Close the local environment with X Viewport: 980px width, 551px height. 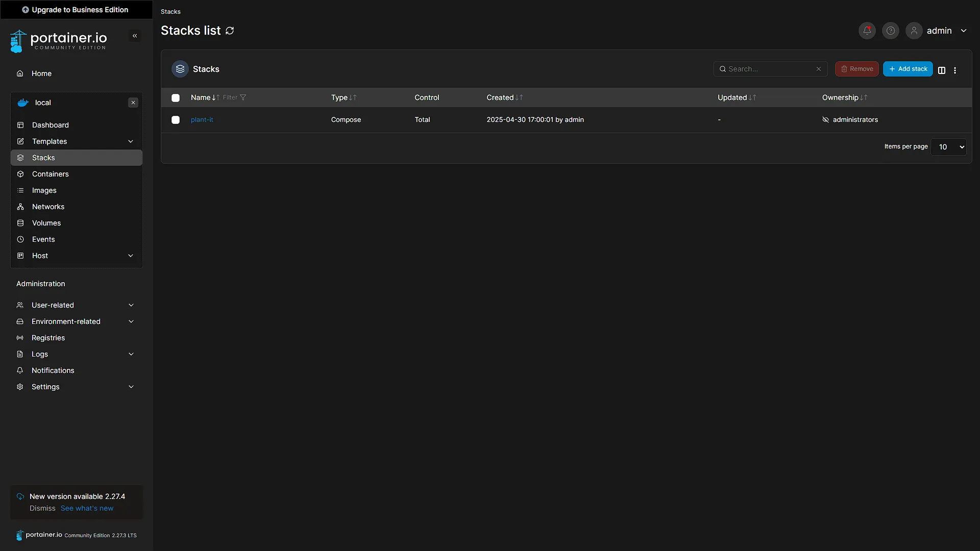click(133, 103)
